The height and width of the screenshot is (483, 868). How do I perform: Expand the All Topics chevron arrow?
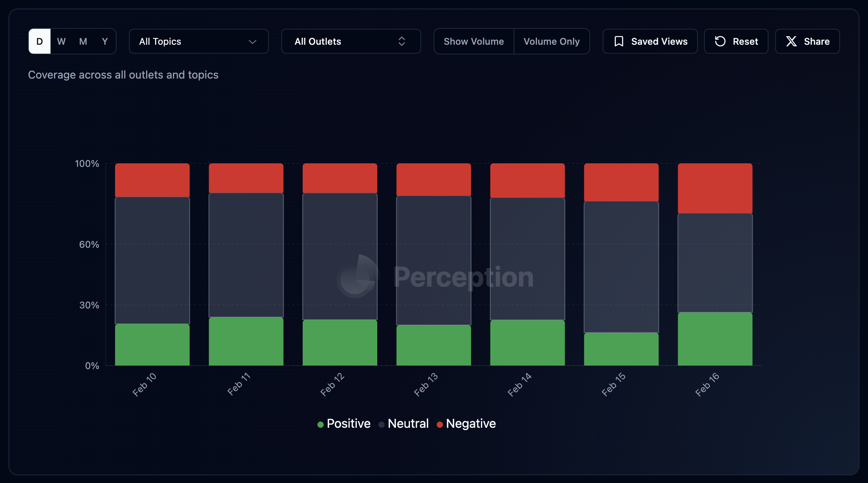[x=253, y=42]
